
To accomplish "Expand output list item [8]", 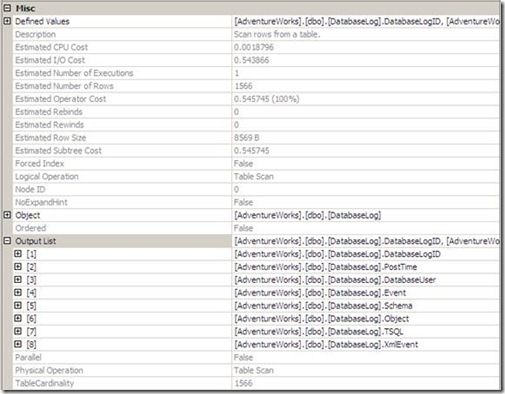I will [x=18, y=344].
